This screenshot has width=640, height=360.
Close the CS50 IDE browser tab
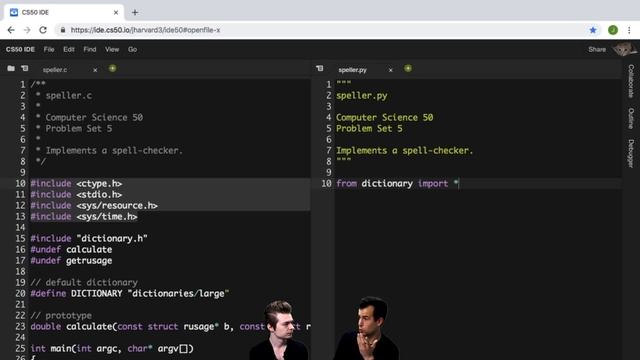(116, 13)
